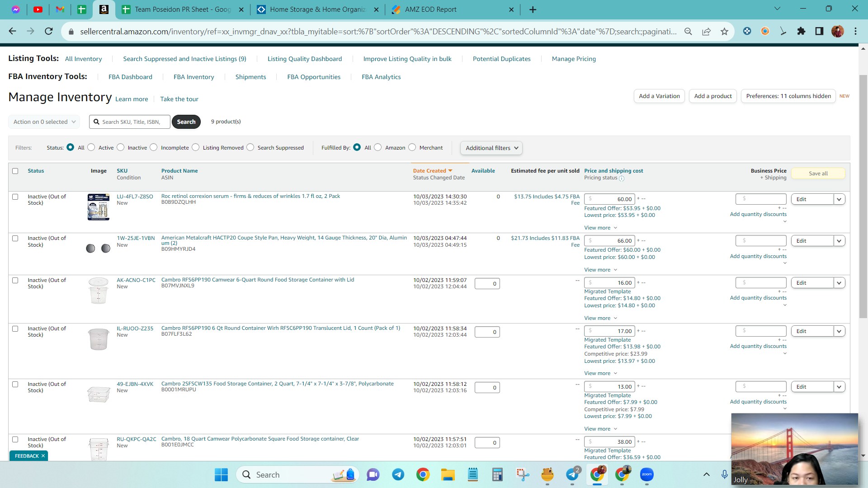Viewport: 868px width, 488px height.
Task: Bookmark this page with the star icon
Action: coord(724,31)
